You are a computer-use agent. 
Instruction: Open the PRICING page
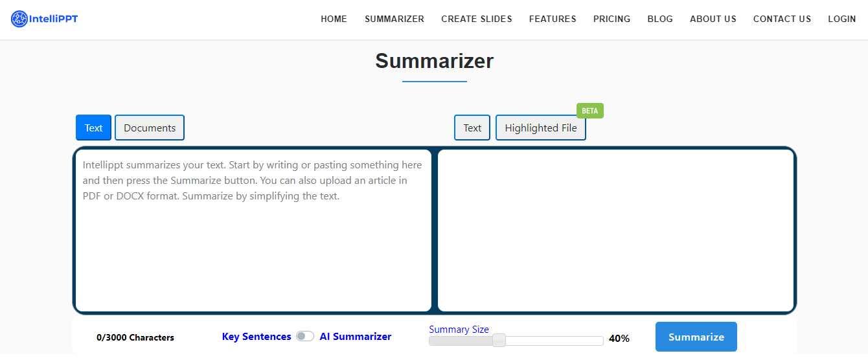[x=611, y=19]
